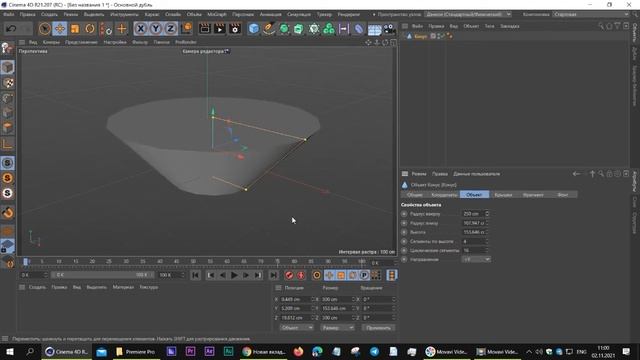Switch to the Крышки tab
Viewport: 640px width, 360px height.
503,195
